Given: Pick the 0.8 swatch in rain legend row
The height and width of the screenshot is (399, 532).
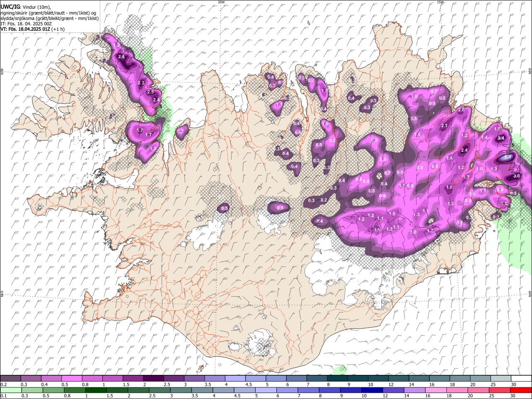Looking at the screenshot, I should pos(74,390).
